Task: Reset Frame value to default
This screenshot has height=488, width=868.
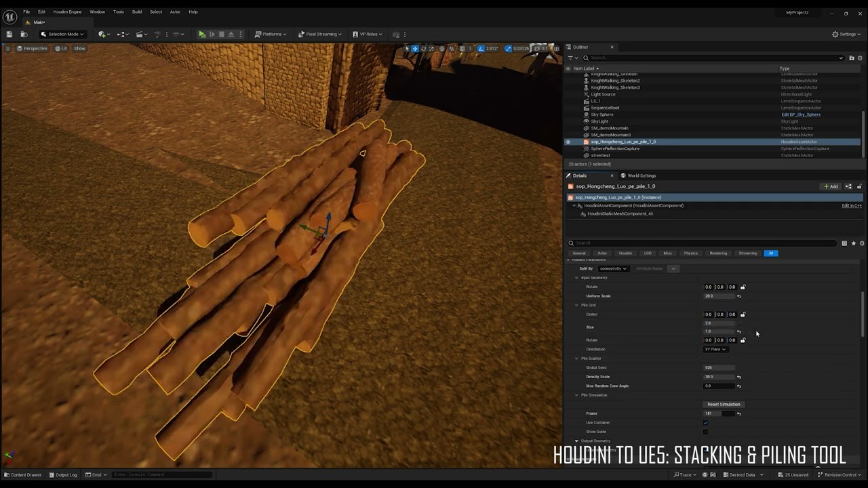Action: tap(739, 413)
